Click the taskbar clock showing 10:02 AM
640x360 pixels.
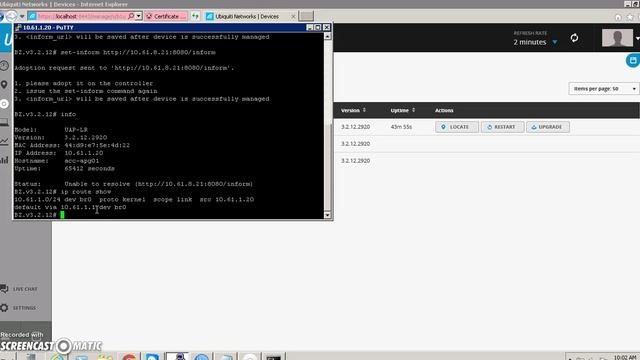tap(625, 357)
